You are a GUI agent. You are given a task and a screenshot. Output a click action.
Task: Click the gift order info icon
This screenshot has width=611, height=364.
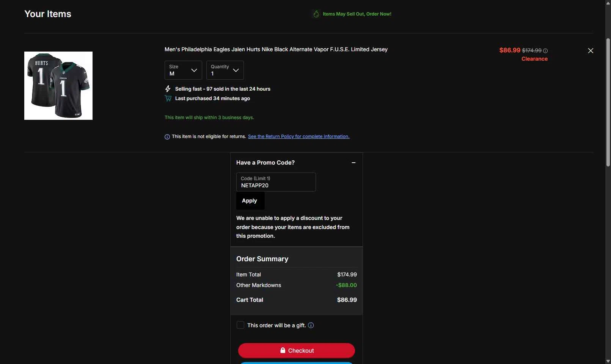pos(311,325)
